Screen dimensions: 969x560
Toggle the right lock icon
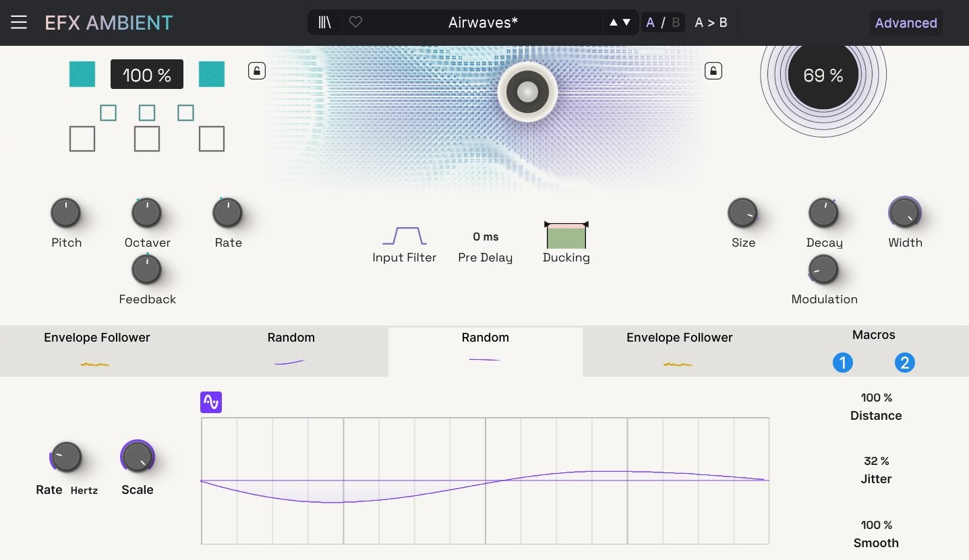pyautogui.click(x=713, y=71)
